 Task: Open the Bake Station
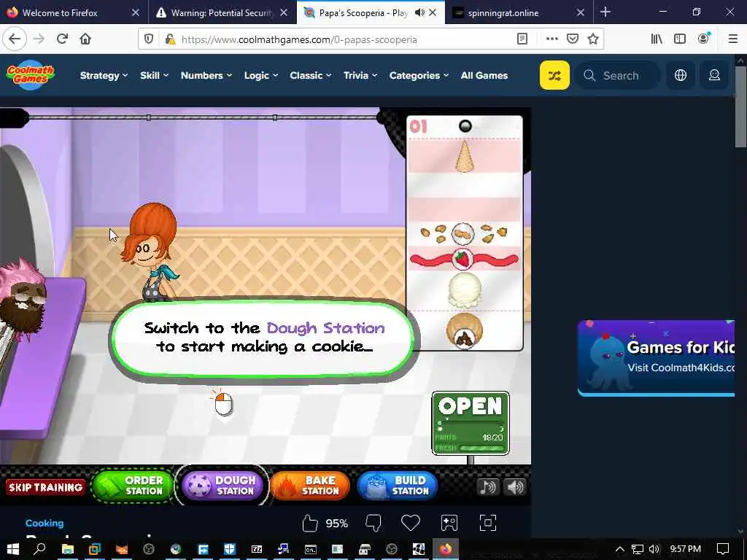310,486
